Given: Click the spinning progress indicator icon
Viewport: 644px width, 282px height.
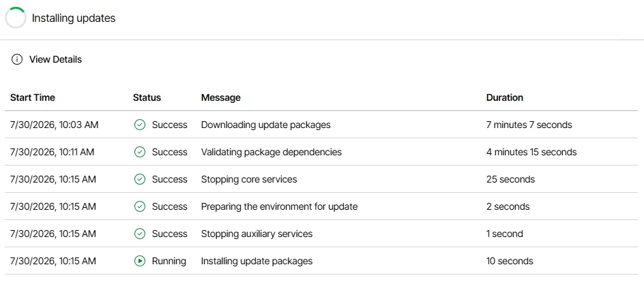Looking at the screenshot, I should [x=16, y=18].
